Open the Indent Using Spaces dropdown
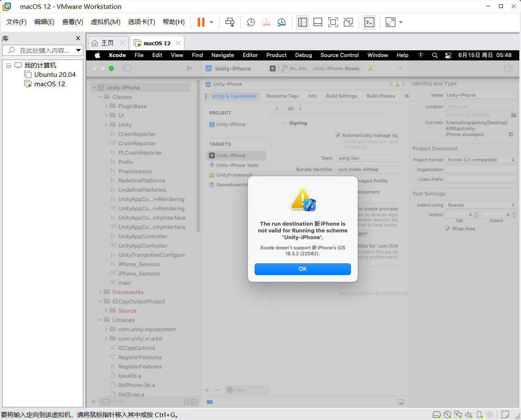Image resolution: width=521 pixels, height=420 pixels. click(x=481, y=205)
